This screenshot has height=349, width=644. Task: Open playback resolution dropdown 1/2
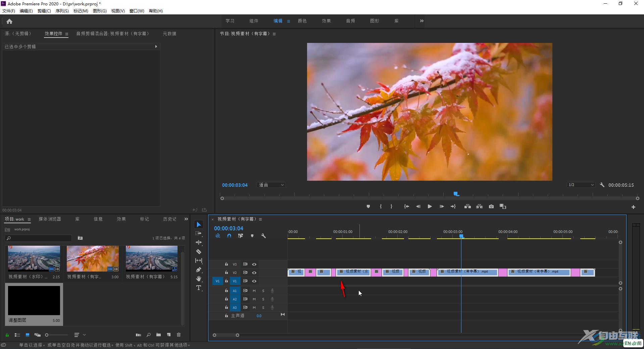click(x=581, y=185)
